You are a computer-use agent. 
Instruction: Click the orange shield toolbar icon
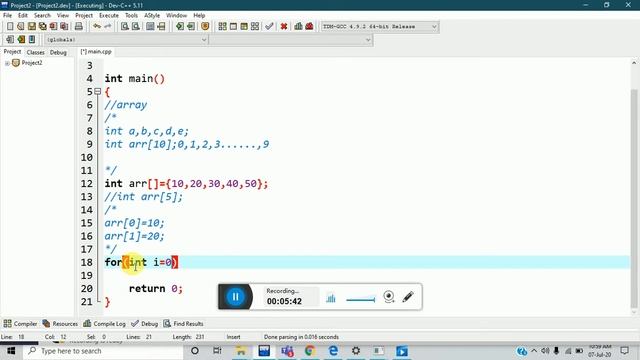205,27
